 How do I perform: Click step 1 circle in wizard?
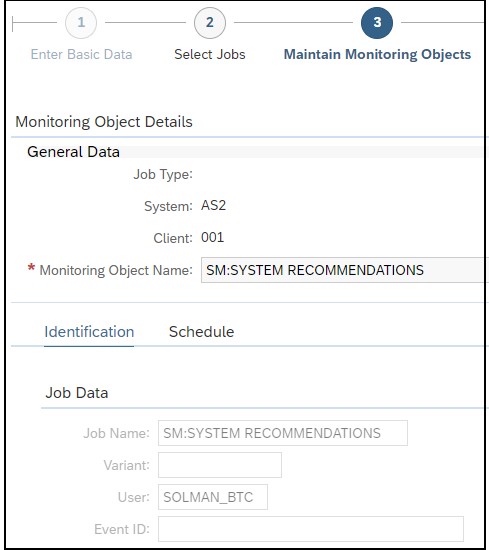81,23
